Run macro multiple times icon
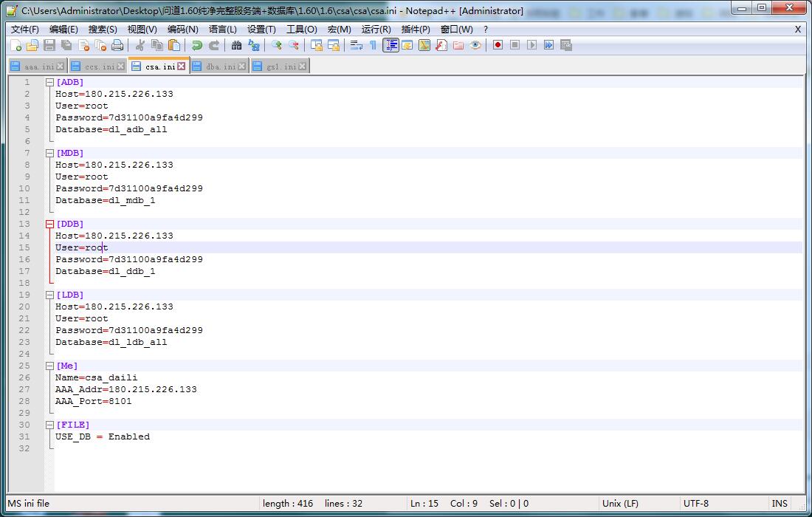This screenshot has height=517, width=812. tap(549, 46)
